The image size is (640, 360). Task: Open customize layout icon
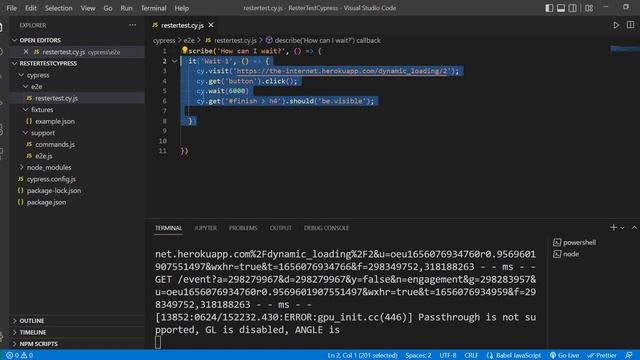tap(589, 8)
